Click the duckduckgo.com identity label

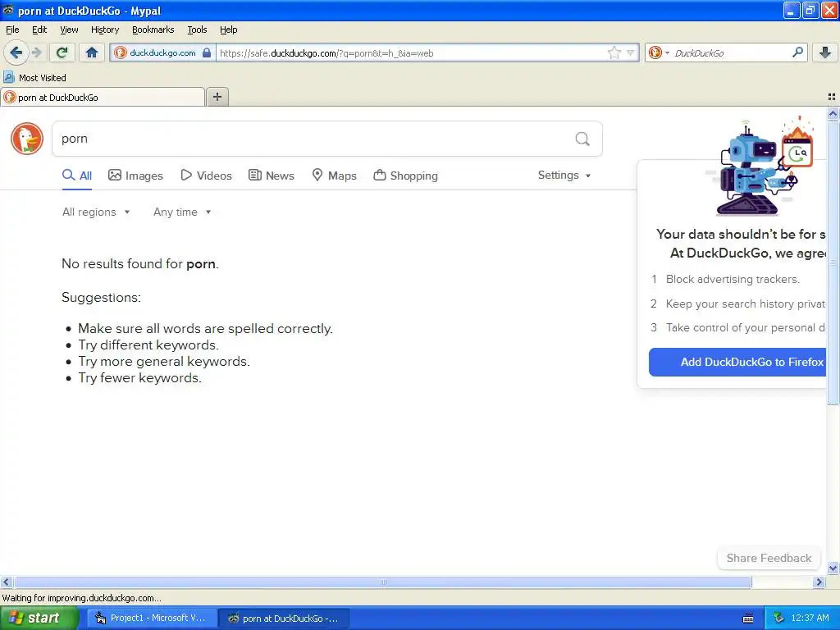point(162,52)
